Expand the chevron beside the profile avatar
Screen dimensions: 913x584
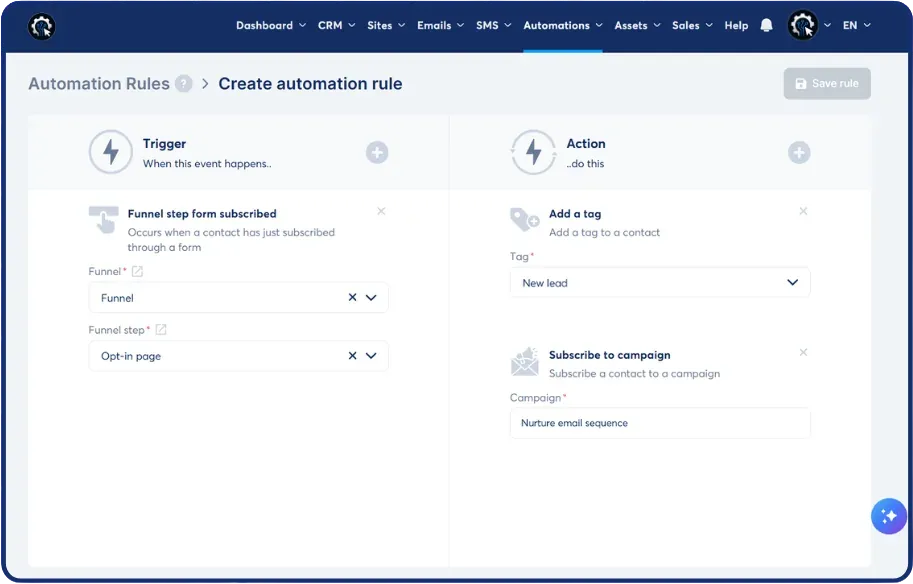(x=827, y=26)
